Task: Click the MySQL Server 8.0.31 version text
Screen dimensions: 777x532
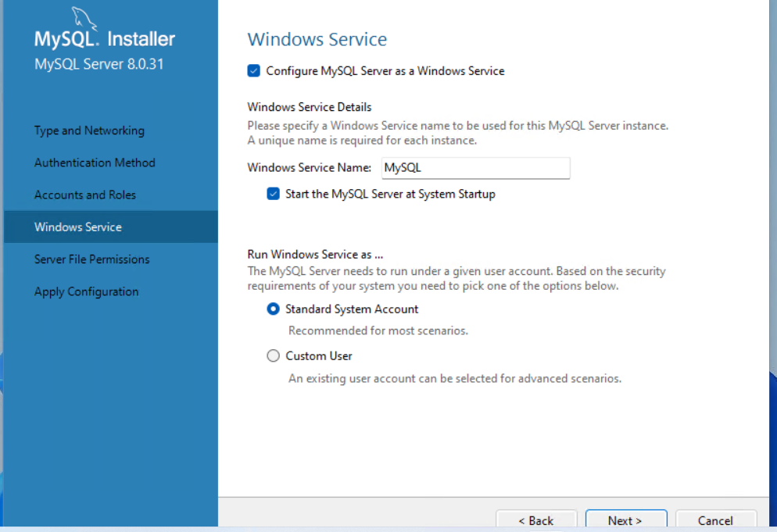Action: [x=98, y=64]
